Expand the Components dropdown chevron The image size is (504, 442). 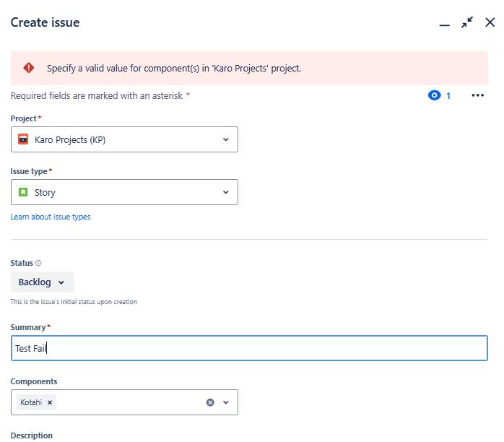[225, 402]
